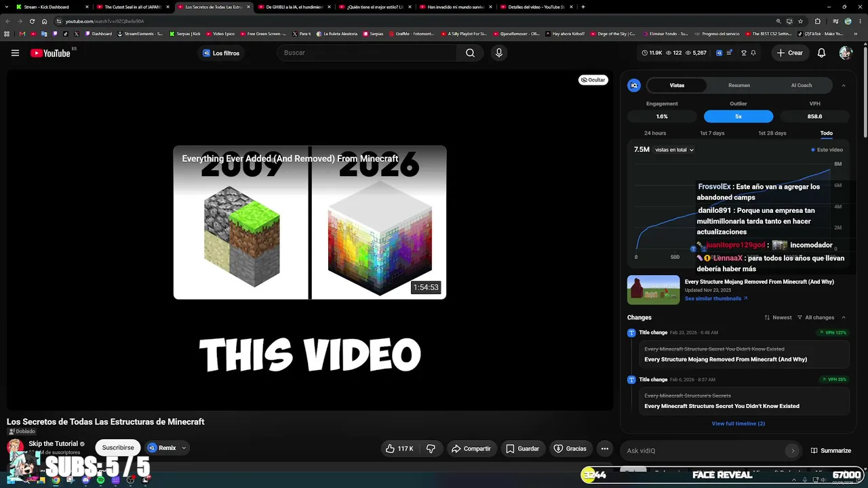
Task: Reload the page with browser refresh icon
Action: tap(32, 21)
